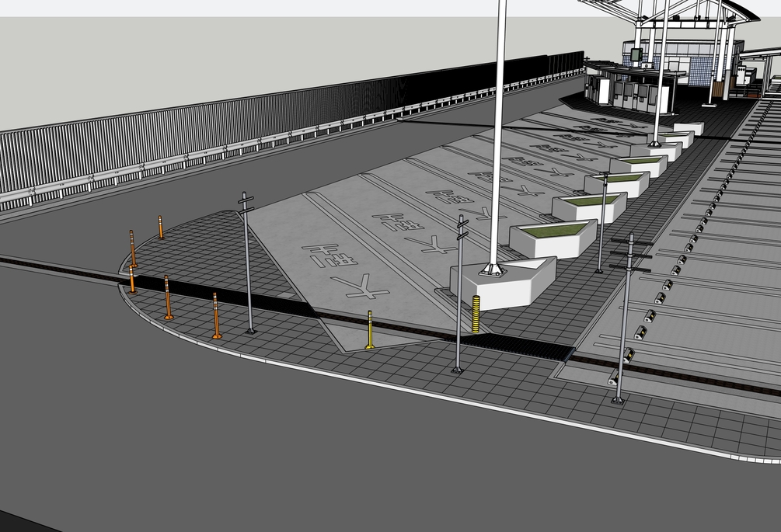Select the yellow-black striped crash barrel

(x=476, y=314)
